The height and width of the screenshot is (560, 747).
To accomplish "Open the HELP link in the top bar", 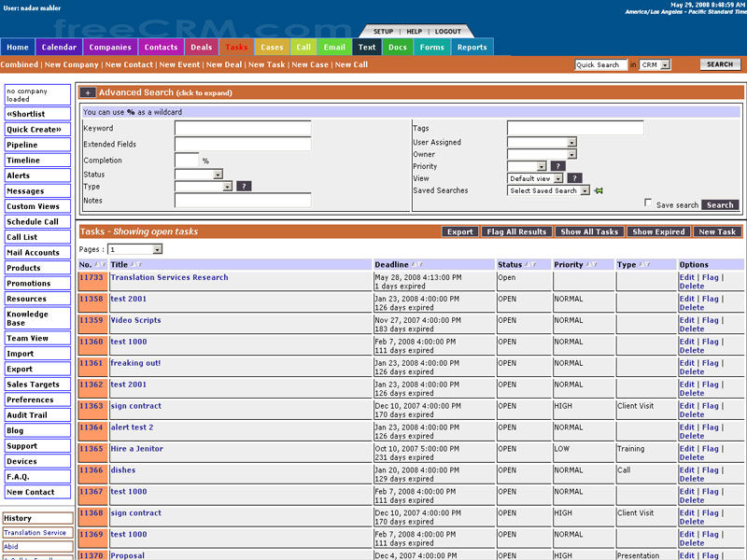I will tap(414, 32).
